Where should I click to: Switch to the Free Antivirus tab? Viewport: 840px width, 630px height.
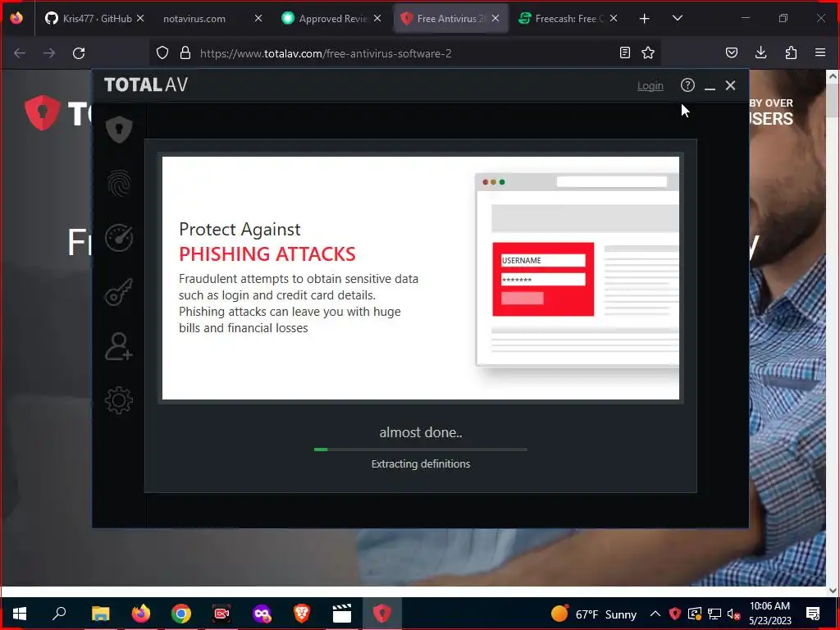pyautogui.click(x=451, y=19)
